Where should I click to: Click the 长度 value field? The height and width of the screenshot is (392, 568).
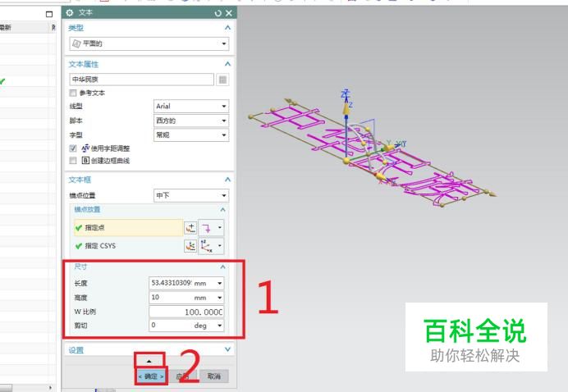[x=171, y=283]
